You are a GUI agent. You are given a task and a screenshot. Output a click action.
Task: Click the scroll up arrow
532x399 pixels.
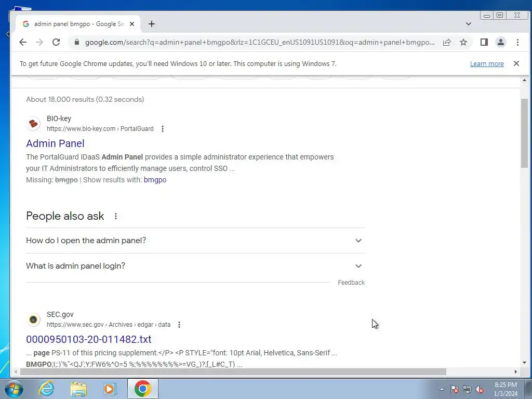pyautogui.click(x=525, y=81)
